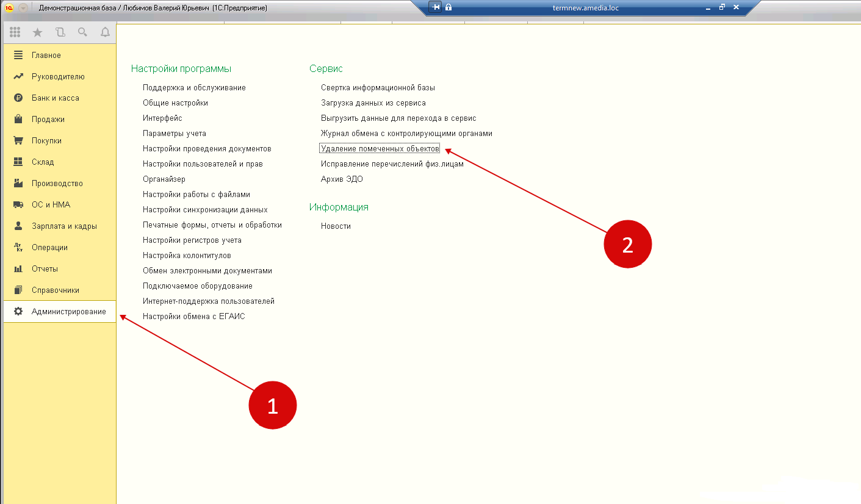Open notifications bell icon
Viewport: 861px width, 504px height.
point(105,32)
